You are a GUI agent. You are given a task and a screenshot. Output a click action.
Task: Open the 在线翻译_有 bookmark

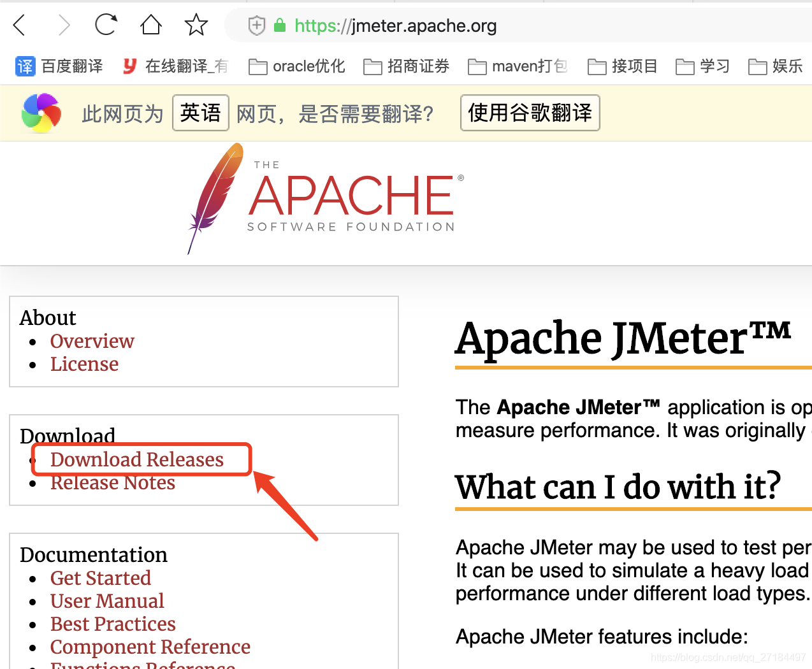tap(175, 66)
